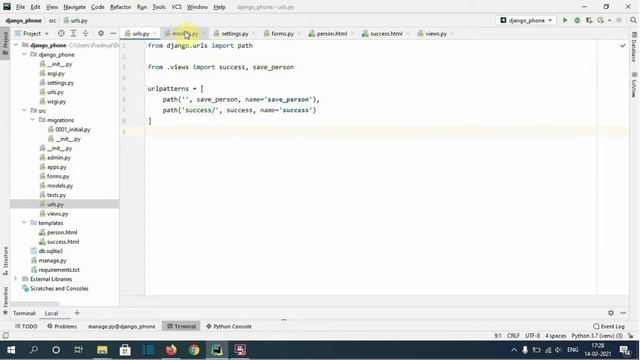Open Firefox from the taskbar
640x360 pixels.
(x=171, y=350)
